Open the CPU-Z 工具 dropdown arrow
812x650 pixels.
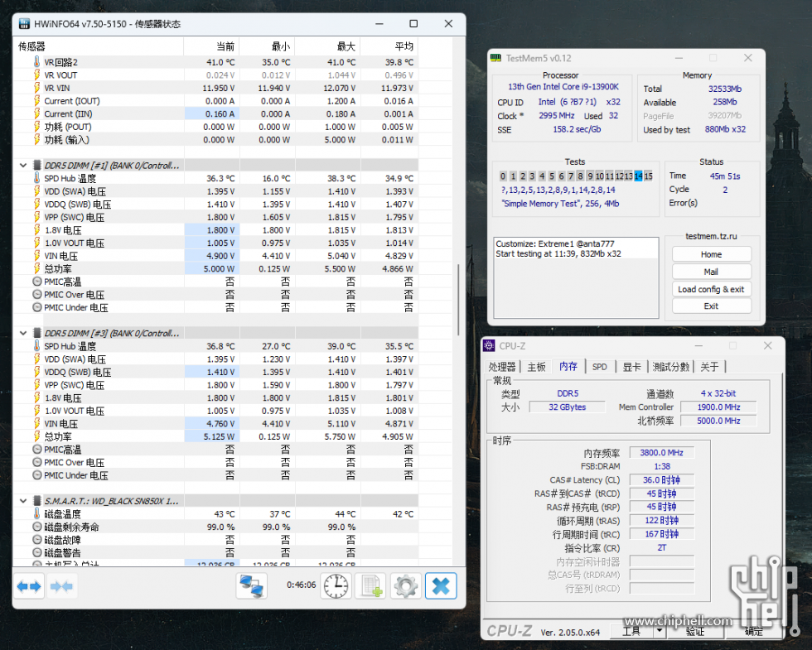pyautogui.click(x=660, y=631)
